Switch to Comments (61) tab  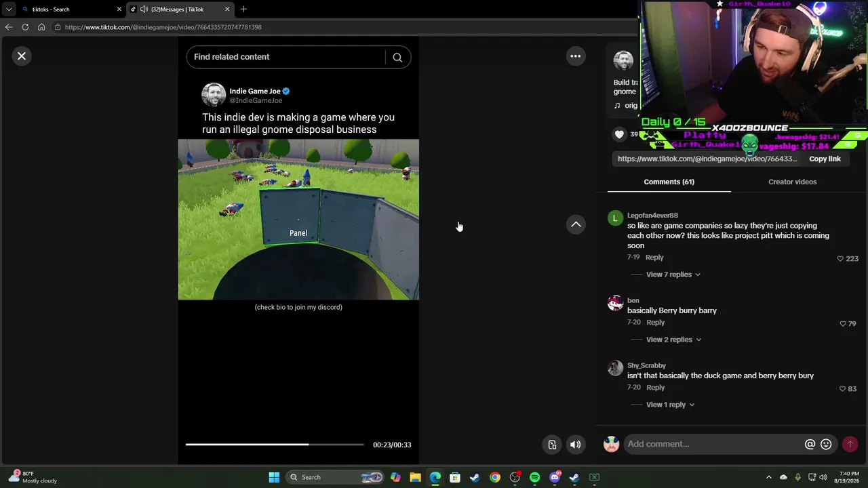669,182
